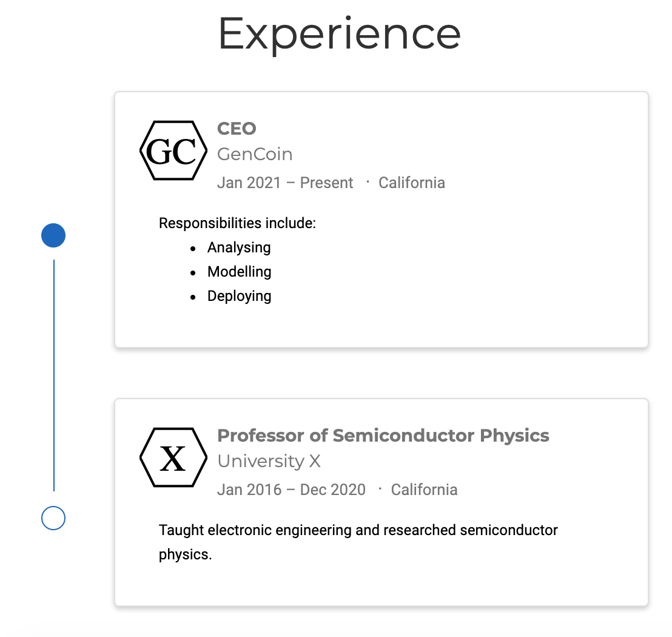Image resolution: width=672 pixels, height=637 pixels.
Task: Open the University X organization name
Action: pyautogui.click(x=269, y=461)
